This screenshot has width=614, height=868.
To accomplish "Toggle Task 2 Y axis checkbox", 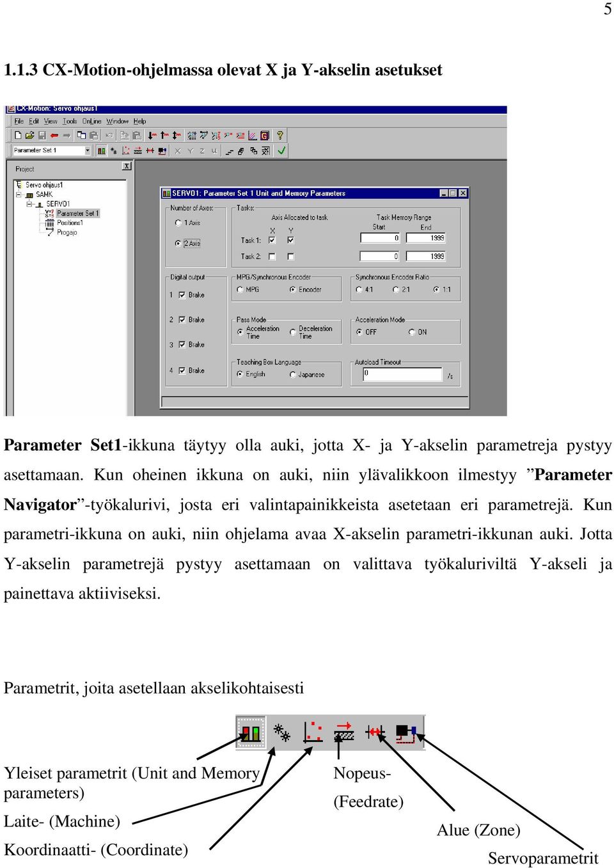I will [x=291, y=256].
